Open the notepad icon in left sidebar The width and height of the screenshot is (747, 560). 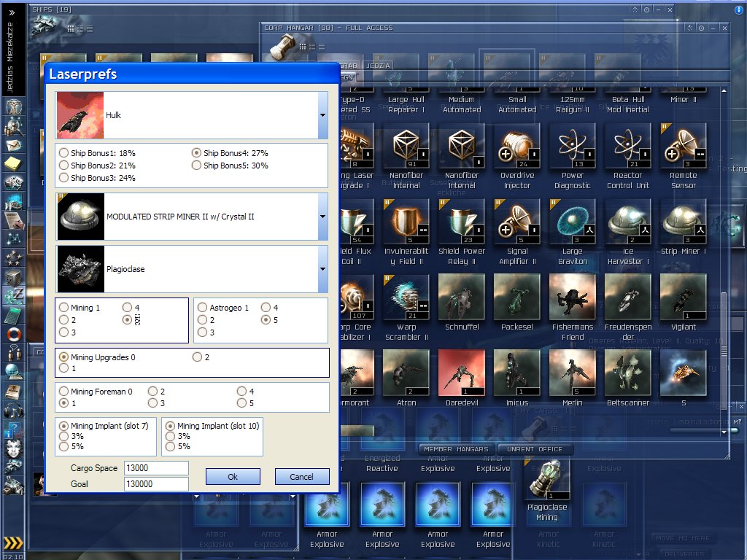tap(13, 164)
